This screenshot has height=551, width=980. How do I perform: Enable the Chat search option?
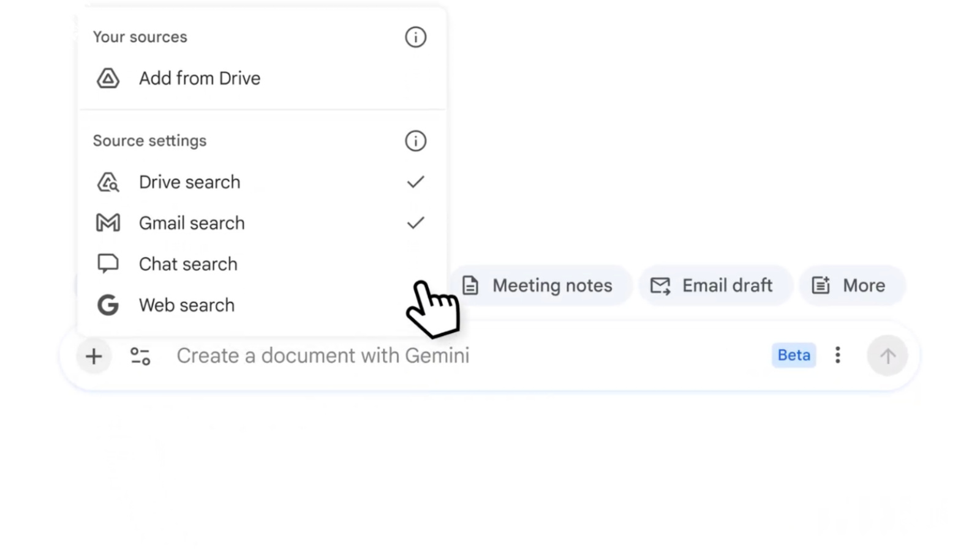[x=262, y=264]
